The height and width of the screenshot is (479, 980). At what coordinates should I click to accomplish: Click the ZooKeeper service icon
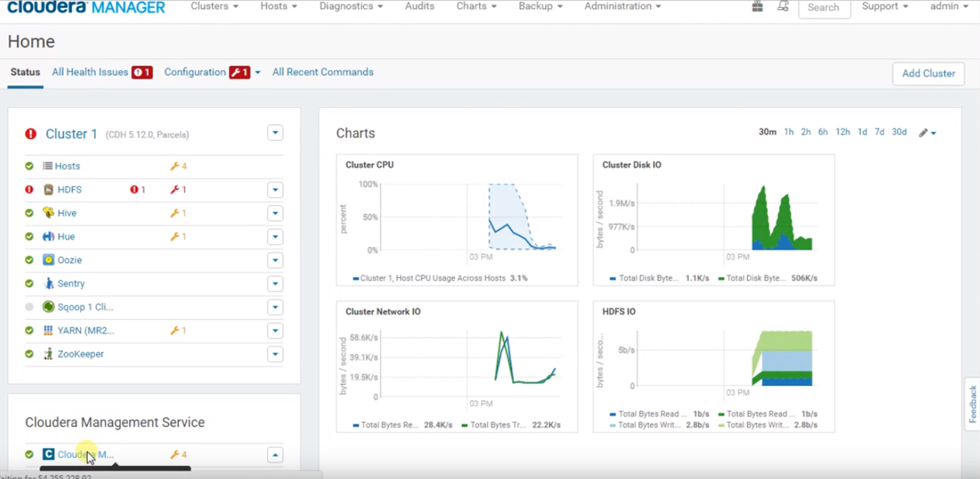pos(48,354)
